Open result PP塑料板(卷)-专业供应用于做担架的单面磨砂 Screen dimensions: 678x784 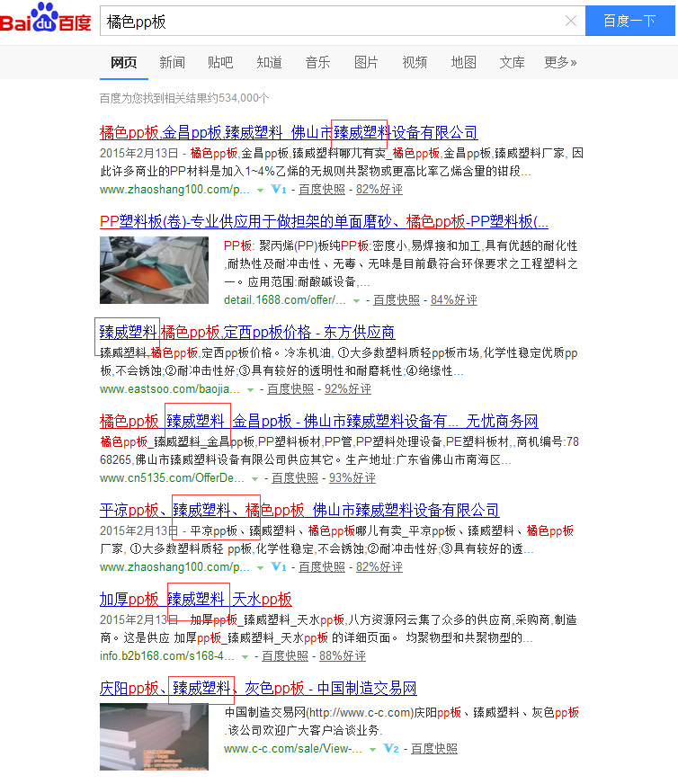(324, 221)
